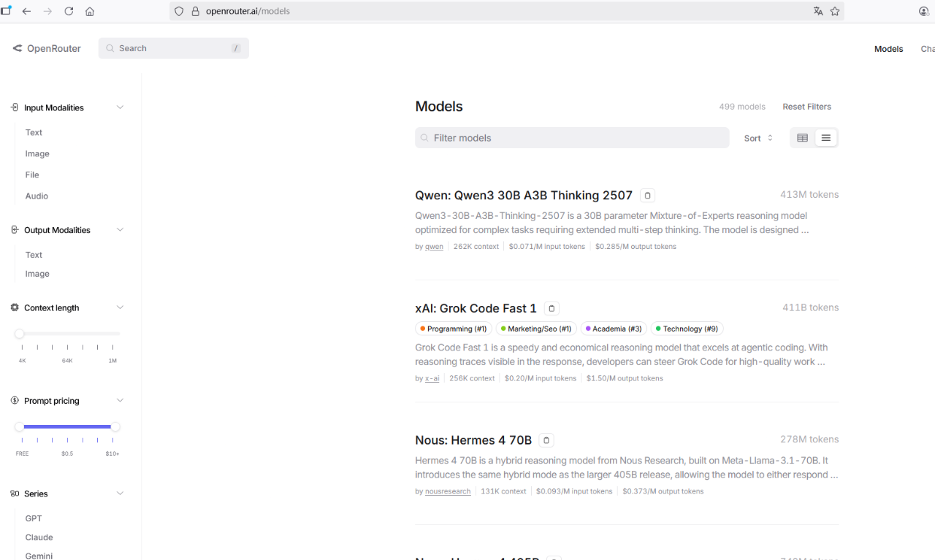Click the Context length slider handle

20,334
